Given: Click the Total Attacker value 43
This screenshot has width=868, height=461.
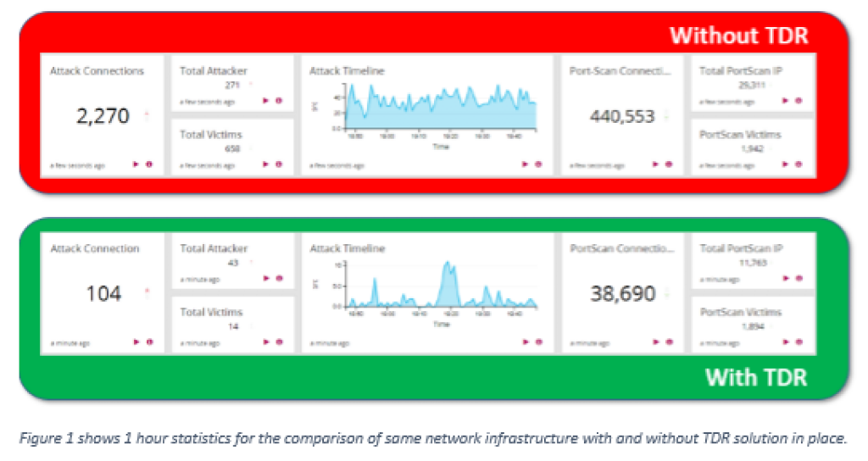Looking at the screenshot, I should click(x=233, y=263).
